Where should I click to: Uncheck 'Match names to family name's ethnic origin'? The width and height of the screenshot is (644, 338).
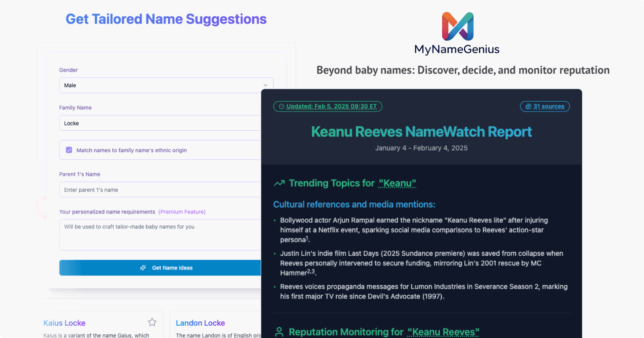coord(69,150)
